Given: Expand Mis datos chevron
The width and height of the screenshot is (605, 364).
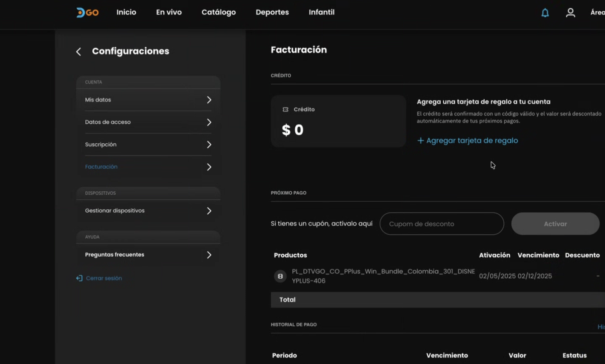Looking at the screenshot, I should [x=209, y=100].
